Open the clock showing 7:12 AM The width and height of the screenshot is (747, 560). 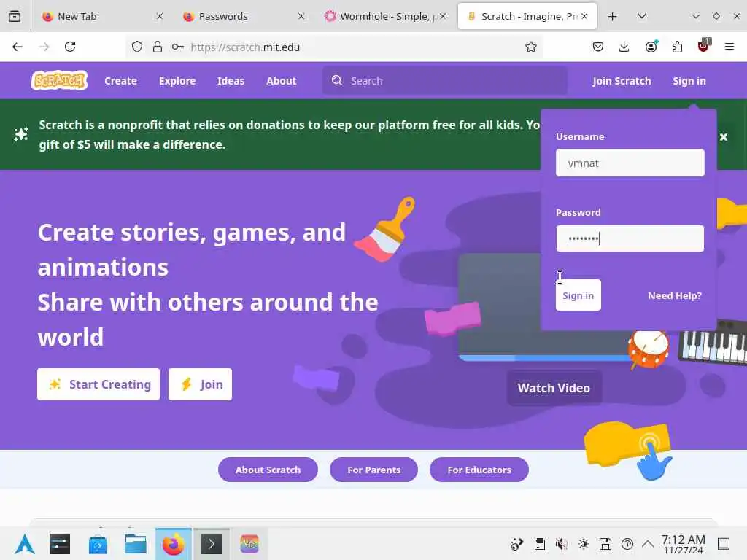[x=684, y=544]
